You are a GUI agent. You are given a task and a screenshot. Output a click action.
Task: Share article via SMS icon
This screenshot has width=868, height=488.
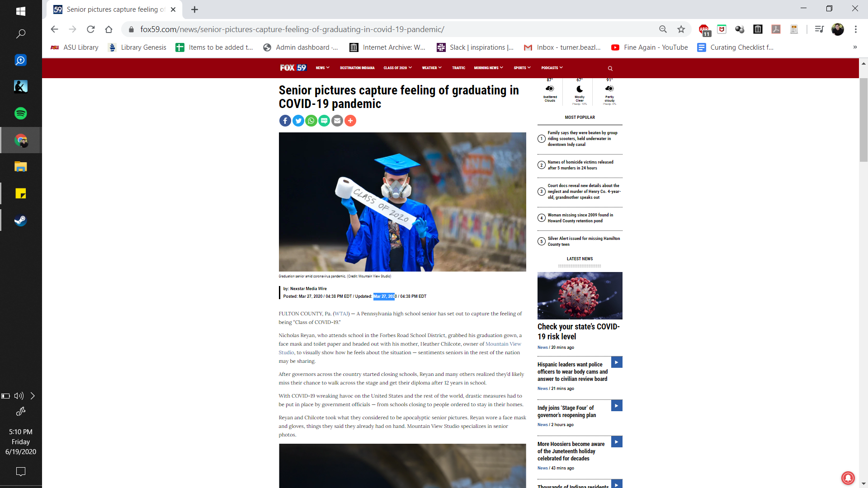click(324, 121)
